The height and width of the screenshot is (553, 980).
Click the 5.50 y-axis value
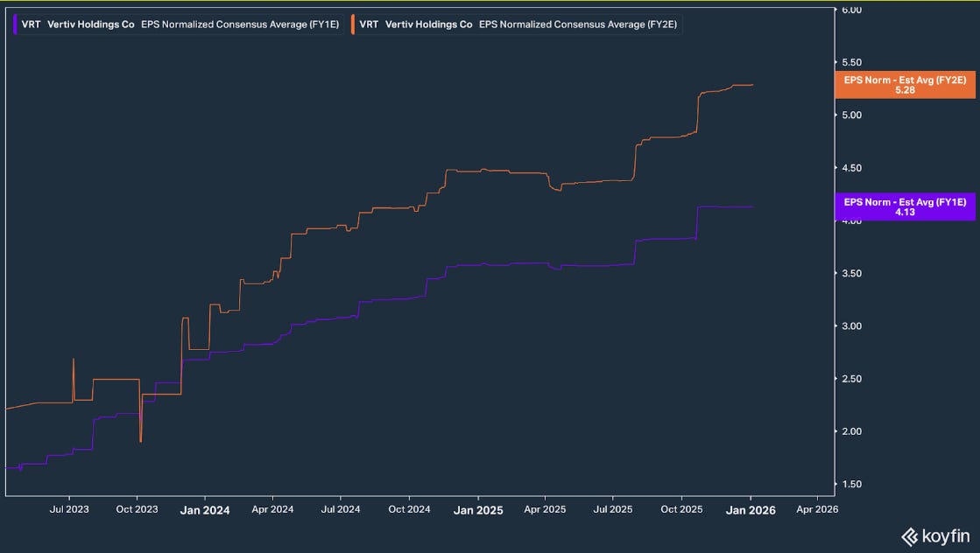coord(851,62)
